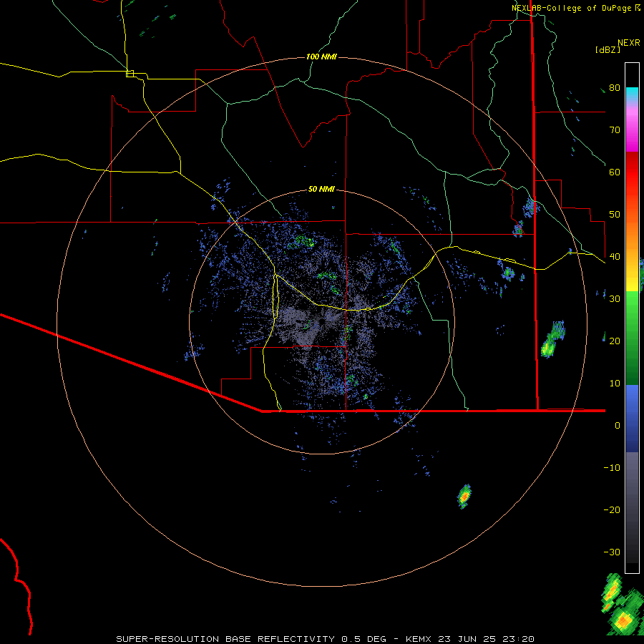Select the "80" value on the dBZ scale
The height and width of the screenshot is (644, 644).
tap(615, 88)
